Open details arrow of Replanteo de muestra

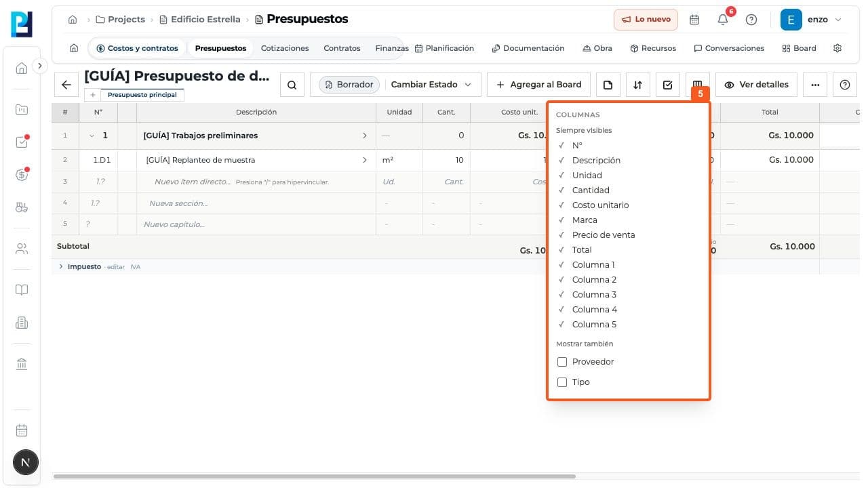point(364,160)
